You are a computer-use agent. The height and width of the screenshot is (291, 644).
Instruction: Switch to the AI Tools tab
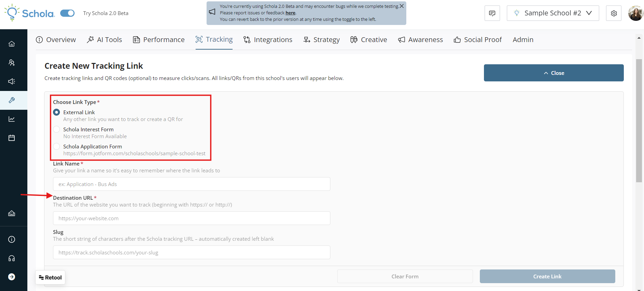click(104, 40)
